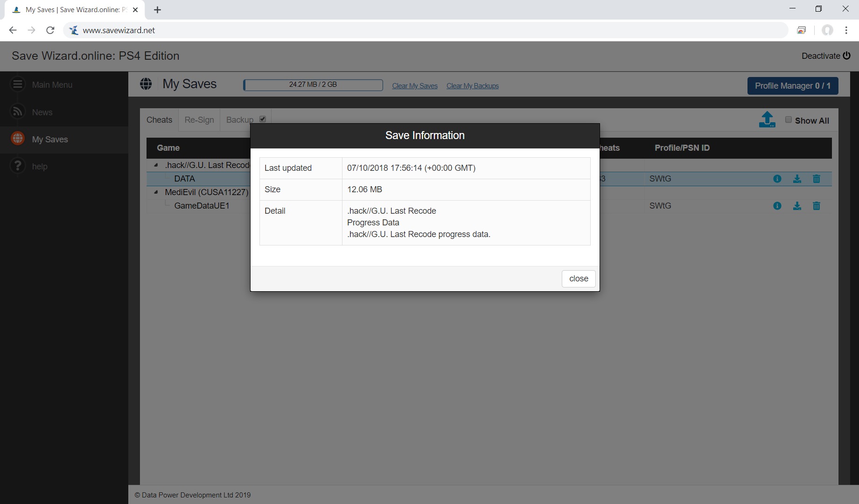Select My Saves in the sidebar
This screenshot has width=859, height=504.
[64, 140]
